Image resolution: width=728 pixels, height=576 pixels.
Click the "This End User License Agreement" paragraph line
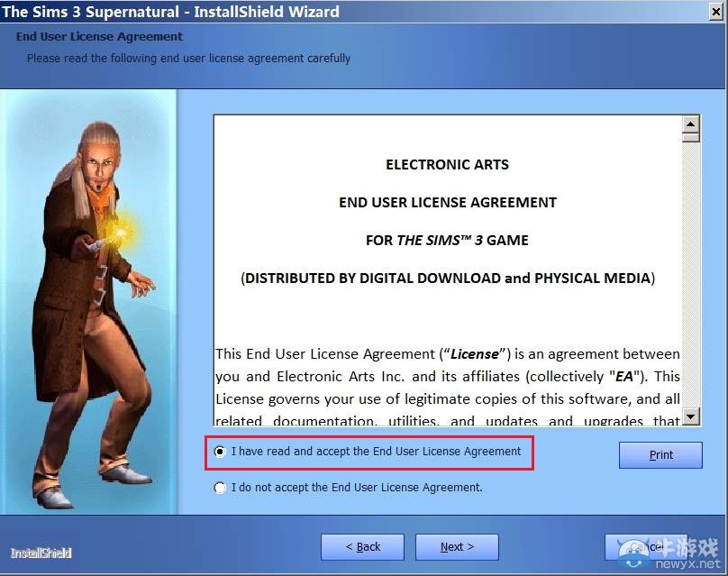(448, 354)
